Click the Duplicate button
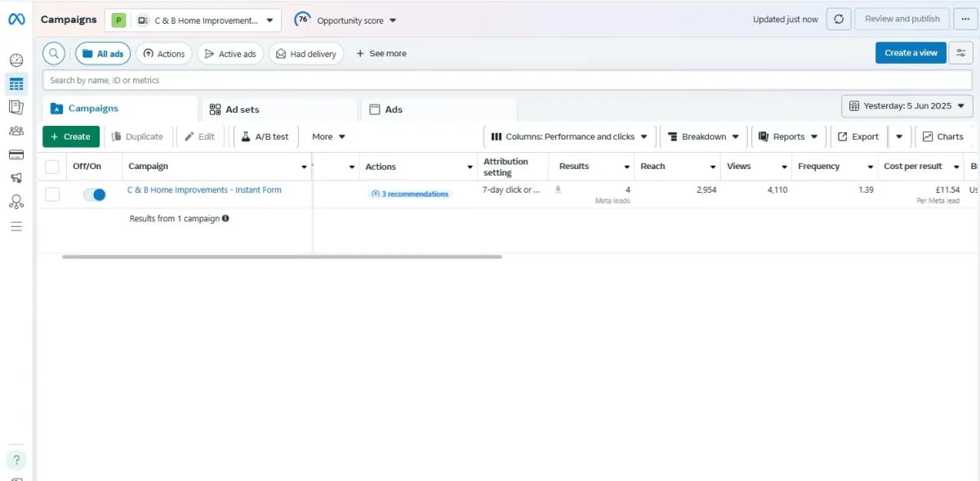Screen dimensions: 980x481 [x=137, y=136]
